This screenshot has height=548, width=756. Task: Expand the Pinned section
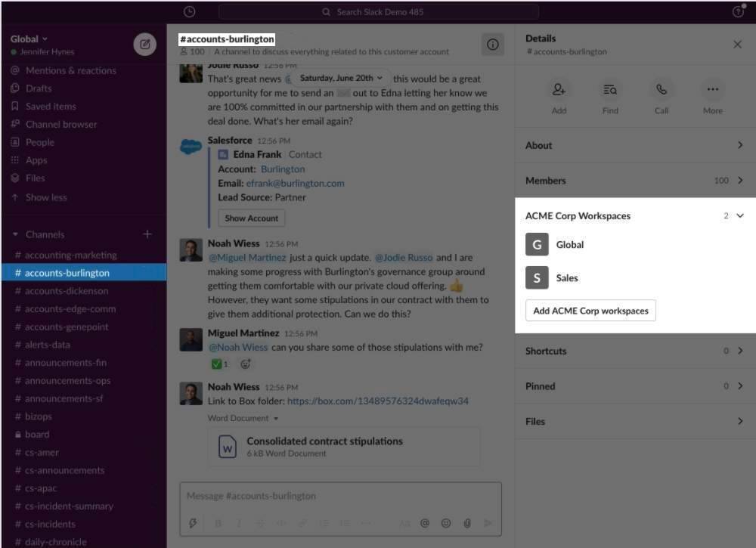tap(635, 386)
